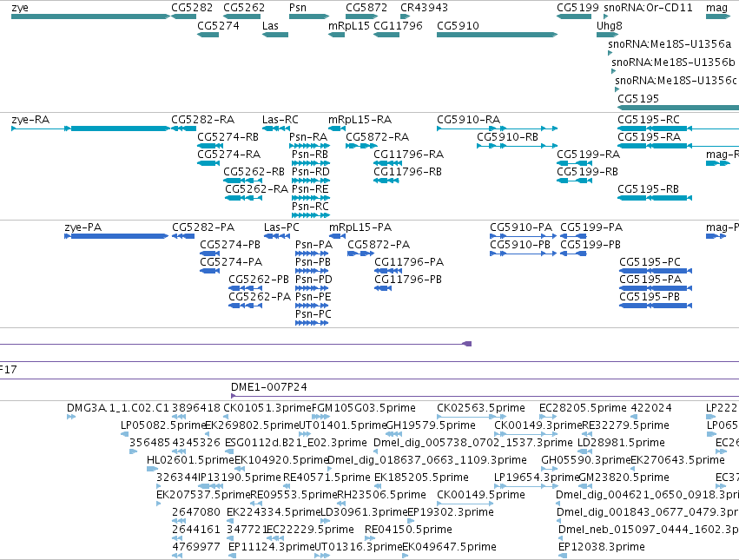739x560 pixels.
Task: Select the CG5274 gene label
Action: coord(218,25)
